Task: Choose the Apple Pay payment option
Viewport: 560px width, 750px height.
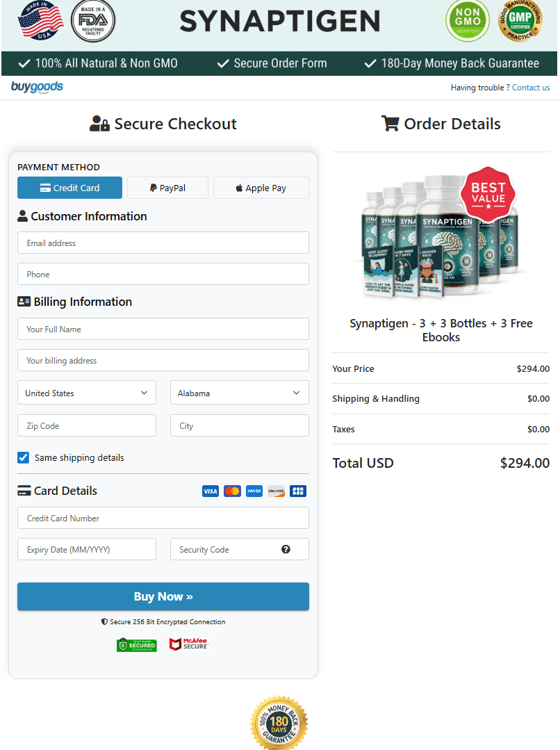Action: coord(261,188)
